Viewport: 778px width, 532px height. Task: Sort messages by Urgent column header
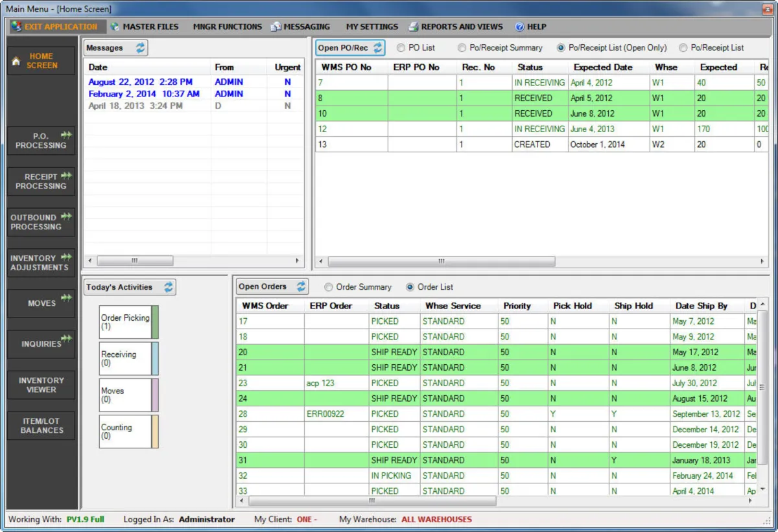287,67
